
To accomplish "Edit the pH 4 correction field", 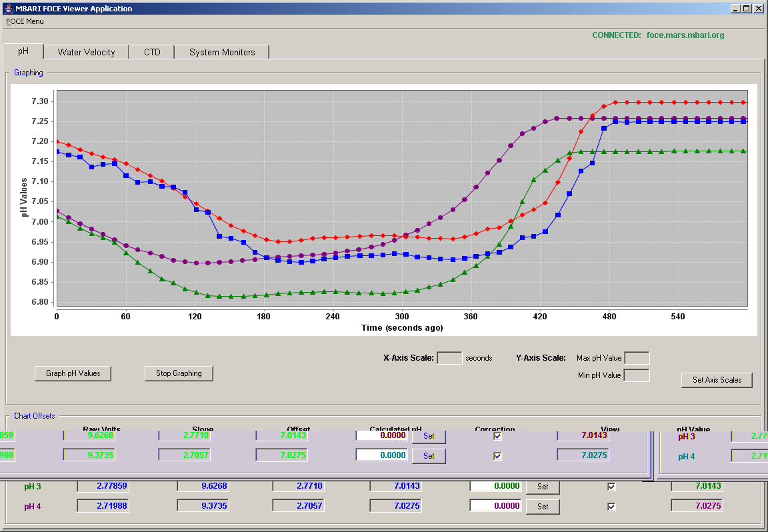I will click(496, 506).
